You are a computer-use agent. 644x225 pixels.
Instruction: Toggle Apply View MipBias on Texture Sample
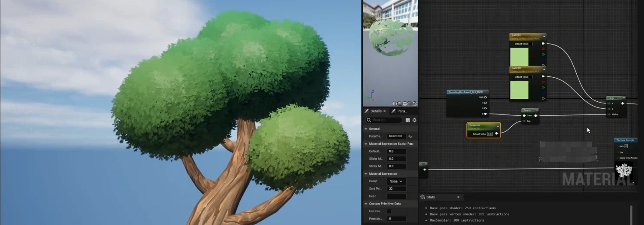(617, 158)
